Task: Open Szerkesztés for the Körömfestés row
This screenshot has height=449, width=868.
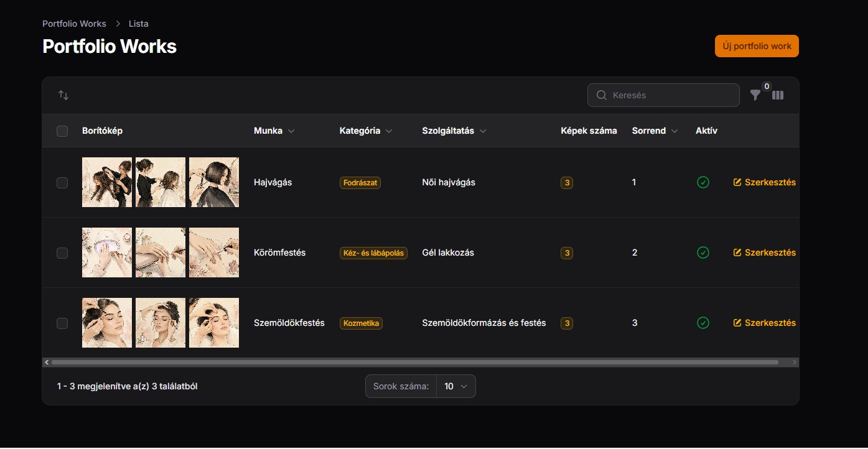Action: click(x=765, y=252)
